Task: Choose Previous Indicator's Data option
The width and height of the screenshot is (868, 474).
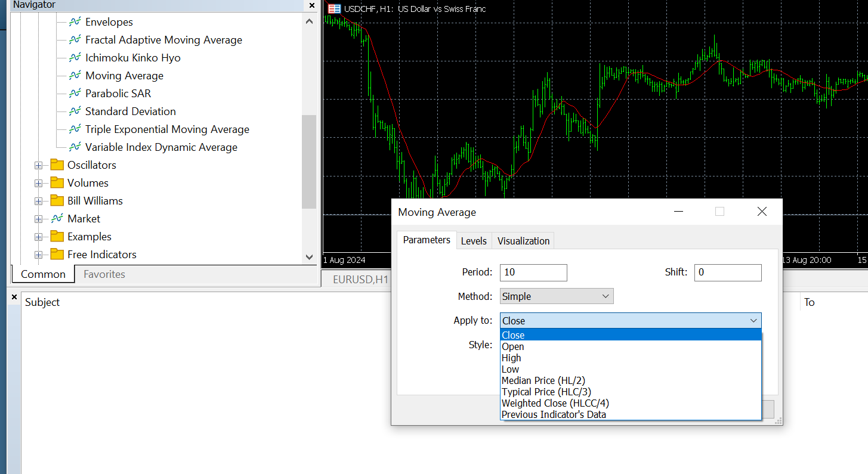Action: [x=631, y=414]
